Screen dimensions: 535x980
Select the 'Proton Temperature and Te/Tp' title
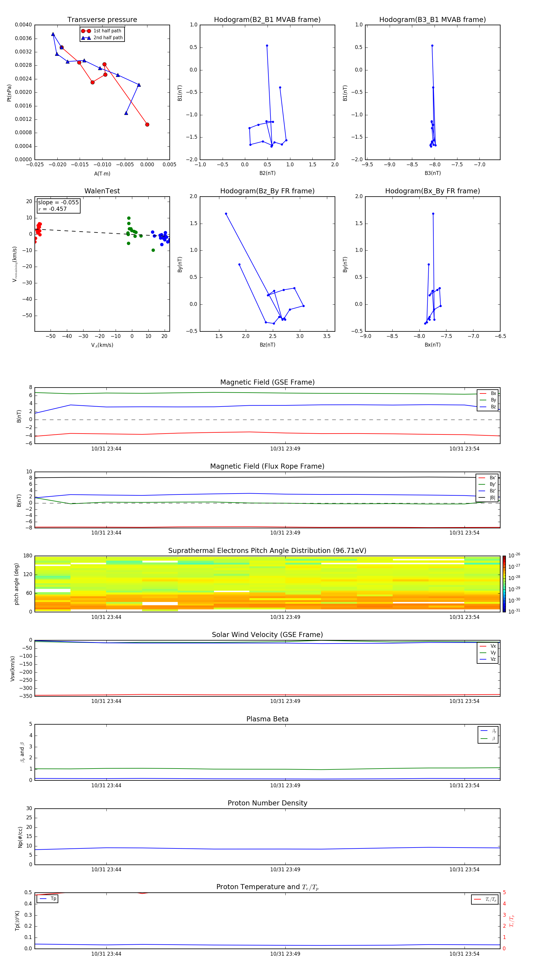pos(267,887)
